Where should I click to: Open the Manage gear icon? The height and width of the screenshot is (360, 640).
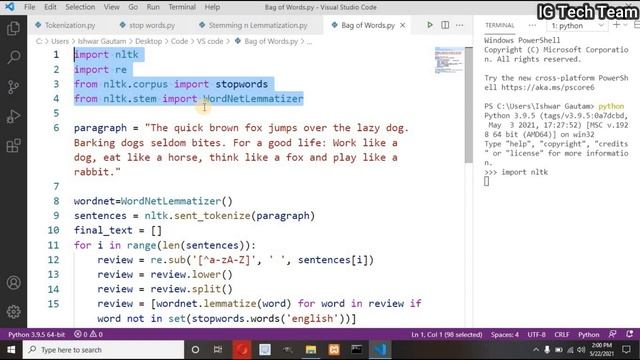tap(13, 312)
